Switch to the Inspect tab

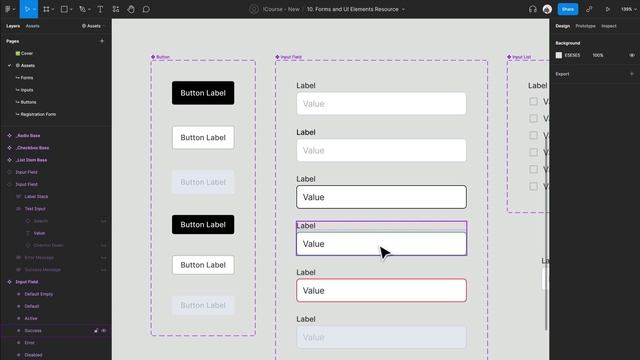[609, 26]
